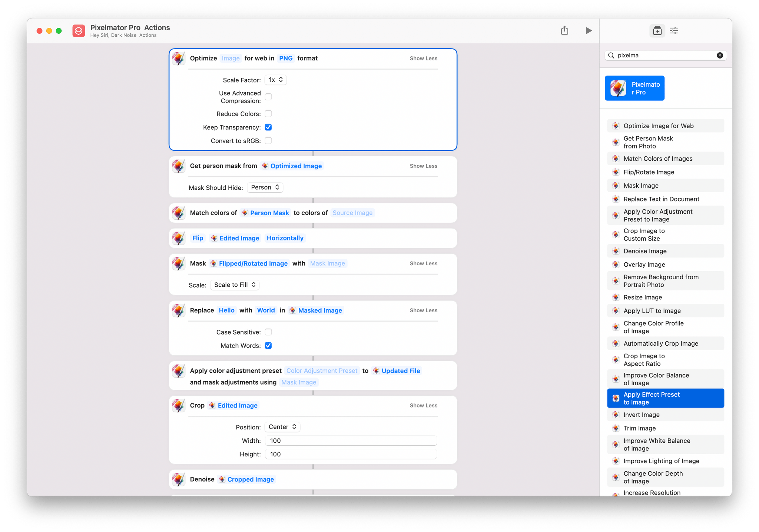Click the Shortcuts app icon in title bar
Screen dimensions: 759x532
click(79, 31)
